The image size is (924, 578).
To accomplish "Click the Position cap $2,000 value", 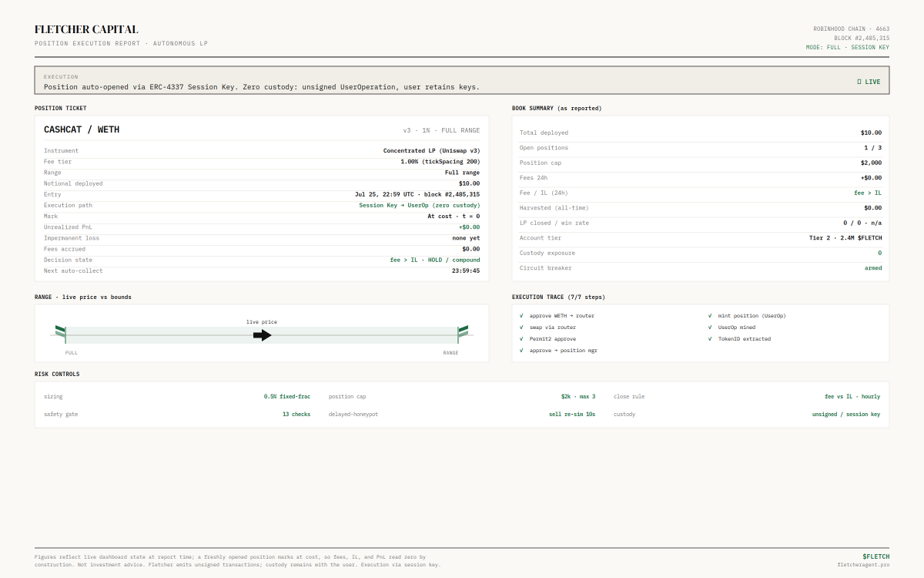I will [871, 163].
